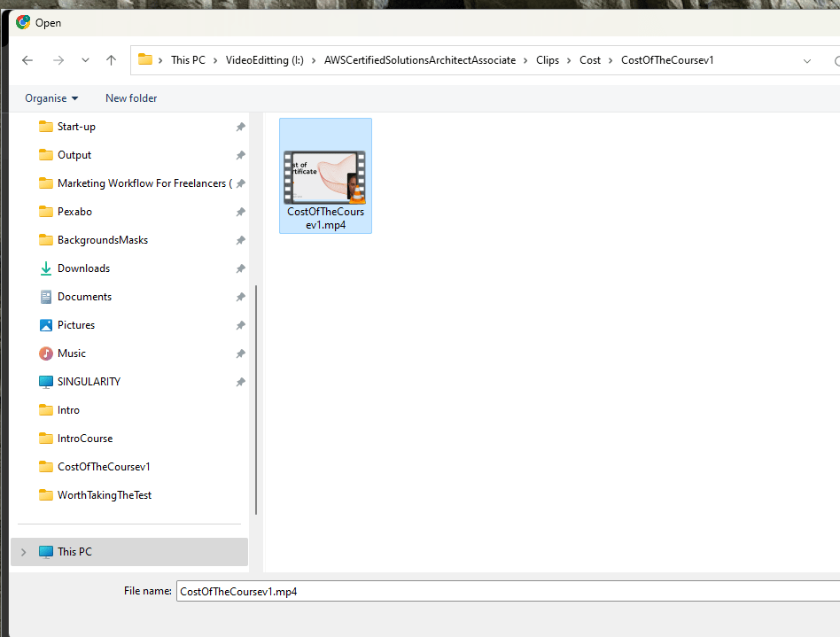Click pin icon beside Pictures
The image size is (840, 637).
tap(240, 326)
